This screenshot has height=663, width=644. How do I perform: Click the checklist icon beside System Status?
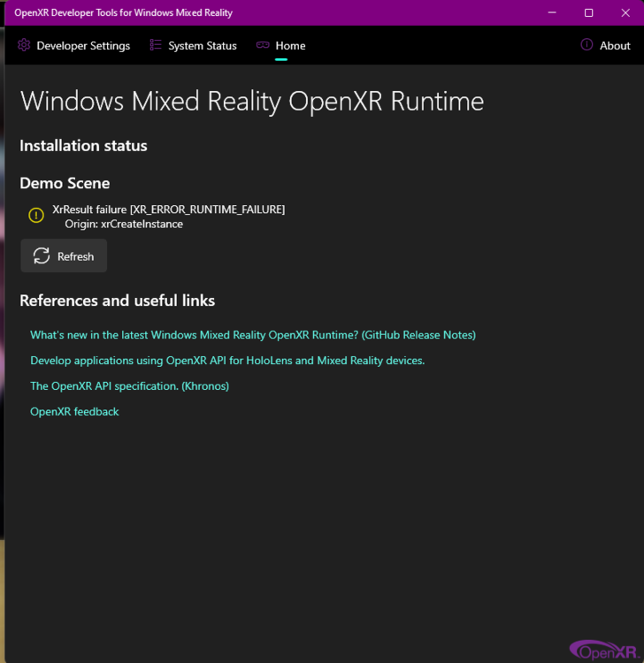pos(156,45)
